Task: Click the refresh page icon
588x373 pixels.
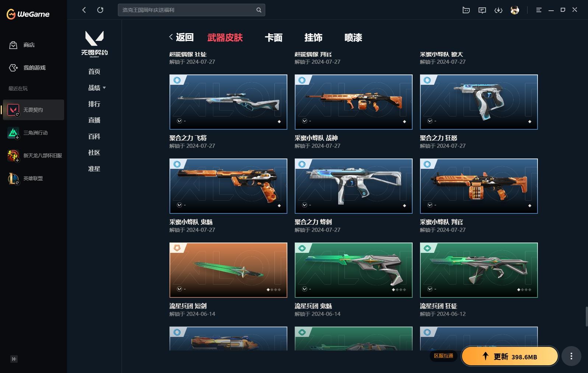Action: [x=100, y=10]
